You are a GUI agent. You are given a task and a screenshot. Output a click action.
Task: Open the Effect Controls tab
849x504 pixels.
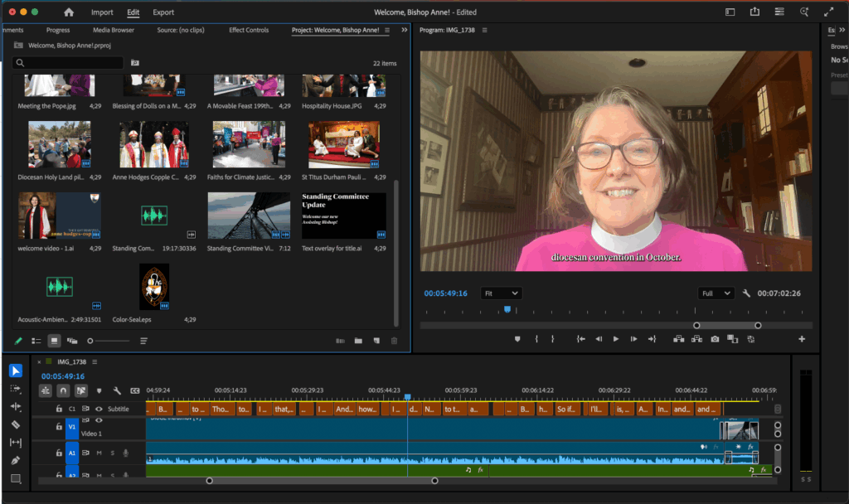coord(249,31)
